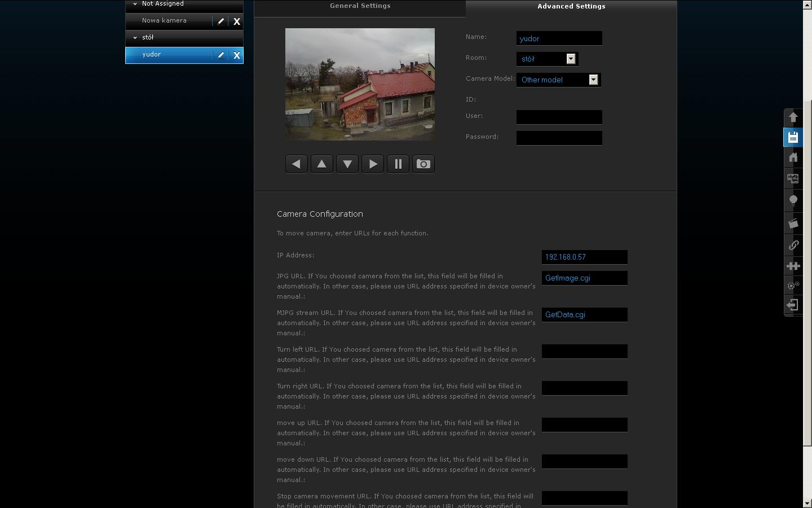Take a snapshot with the camera button
Screen dimensions: 812x508
pyautogui.click(x=423, y=164)
